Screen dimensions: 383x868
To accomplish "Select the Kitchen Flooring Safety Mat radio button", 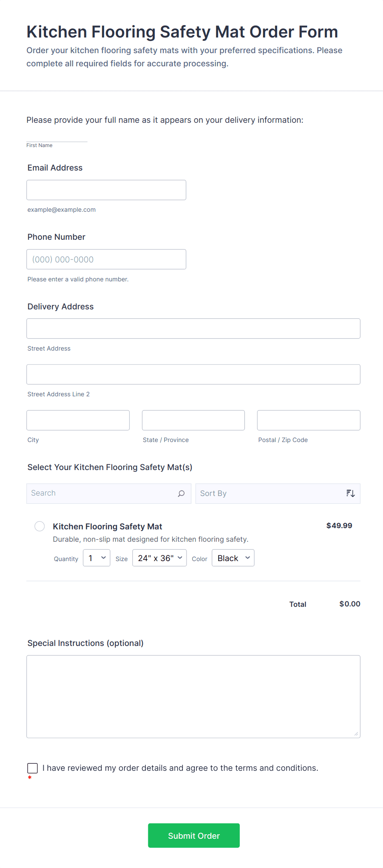I will [x=40, y=526].
